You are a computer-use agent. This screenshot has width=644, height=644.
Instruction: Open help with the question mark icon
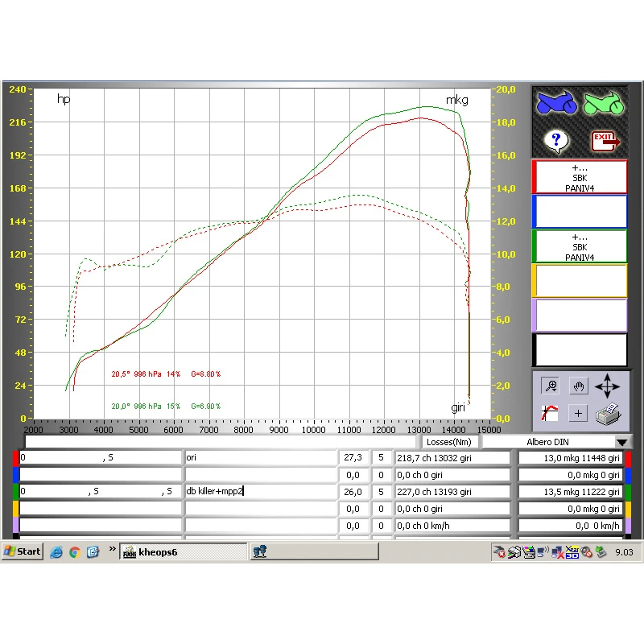coord(555,142)
